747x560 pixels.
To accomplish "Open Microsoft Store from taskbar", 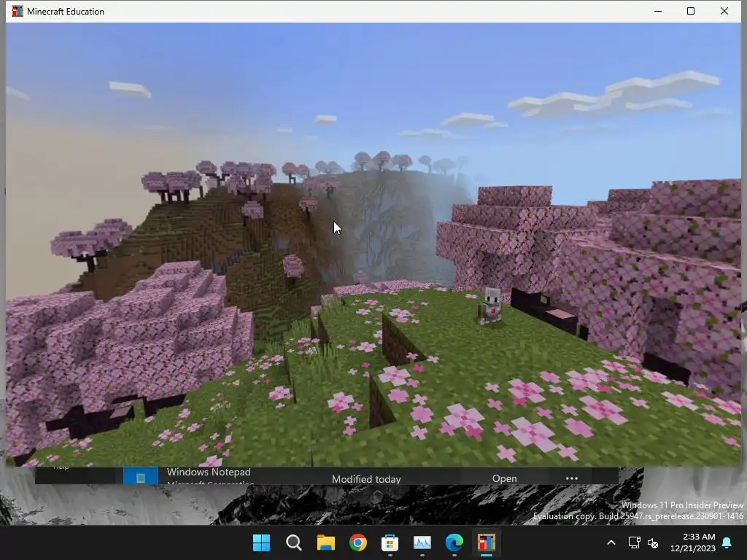I will coord(390,542).
